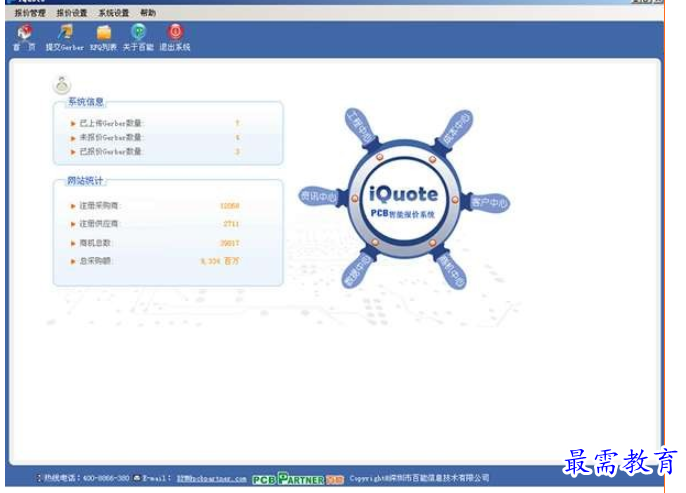Viewport: 686px width, 493px height.
Task: Click the 提交Gerber toolbar icon
Action: (x=65, y=32)
